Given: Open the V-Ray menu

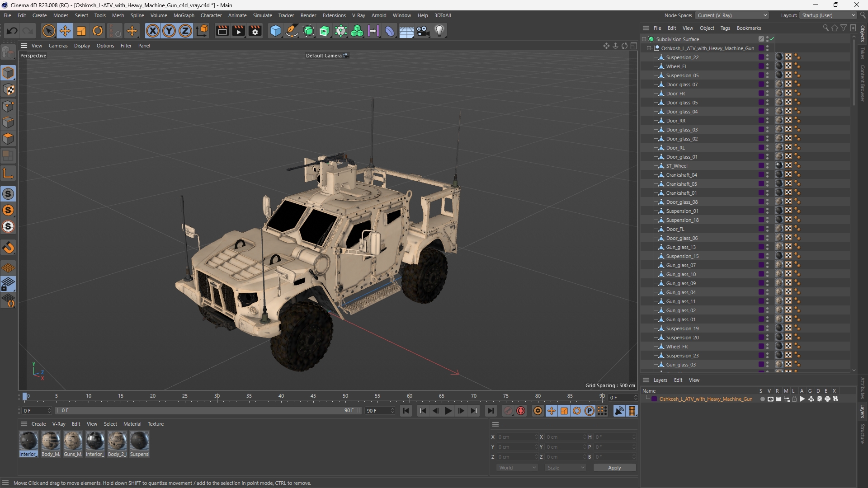Looking at the screenshot, I should point(359,15).
